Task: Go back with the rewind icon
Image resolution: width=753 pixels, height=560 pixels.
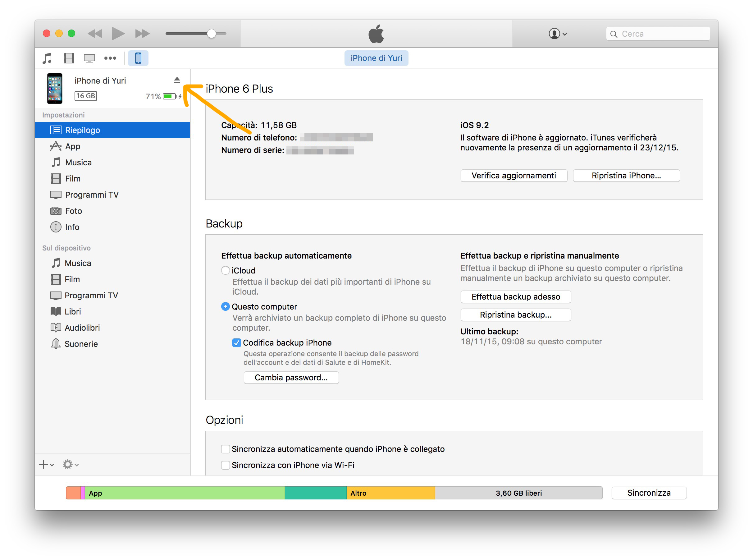Action: 94,34
